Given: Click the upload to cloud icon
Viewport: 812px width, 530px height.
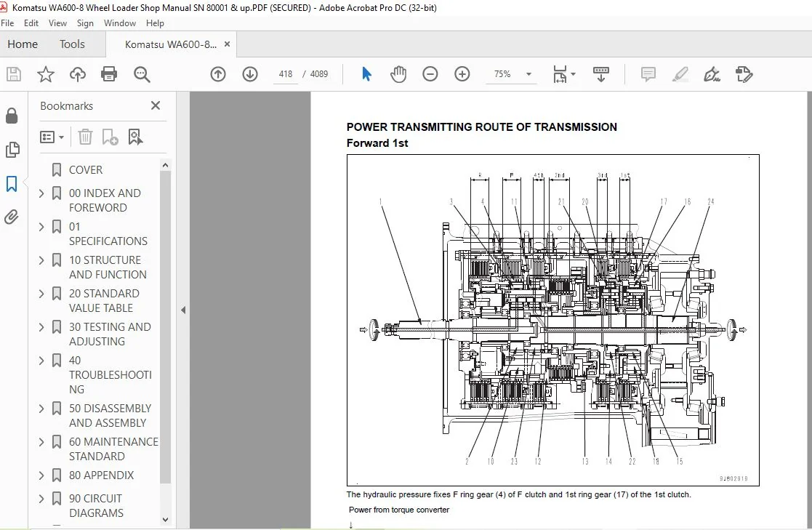Looking at the screenshot, I should tap(78, 74).
